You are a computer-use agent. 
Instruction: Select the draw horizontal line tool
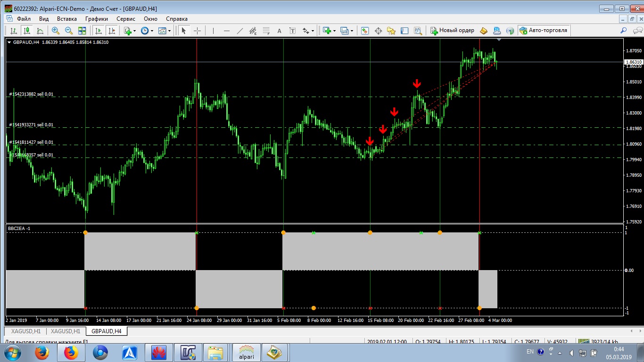226,31
